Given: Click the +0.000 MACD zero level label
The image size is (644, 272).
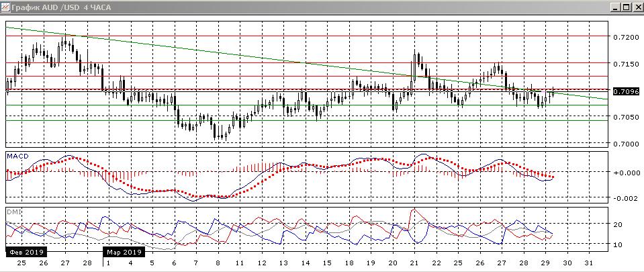Looking at the screenshot, I should (625, 173).
